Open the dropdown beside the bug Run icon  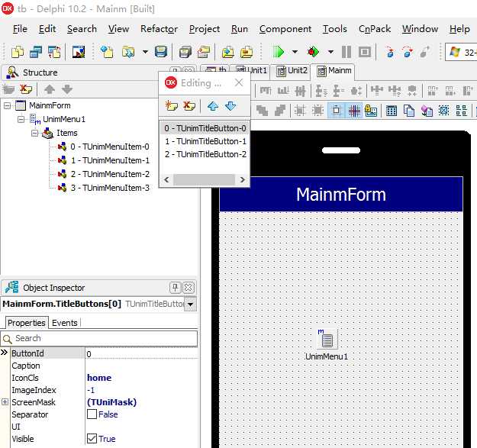click(330, 52)
